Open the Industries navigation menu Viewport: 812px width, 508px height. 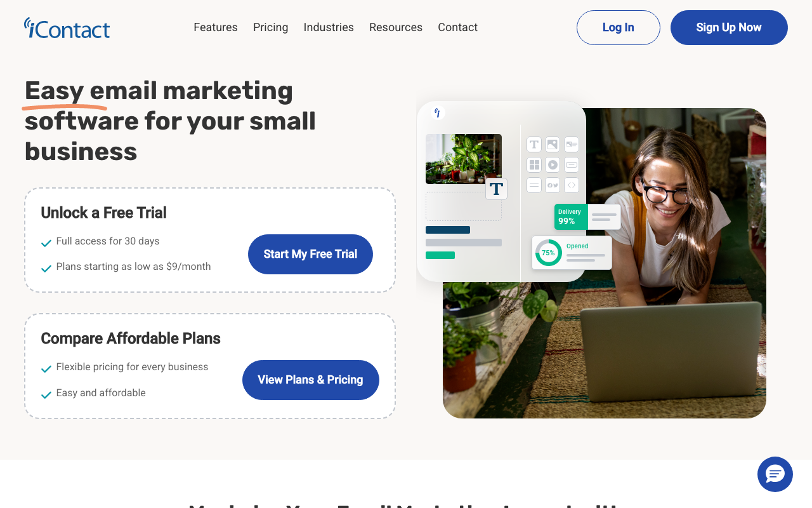pyautogui.click(x=329, y=27)
